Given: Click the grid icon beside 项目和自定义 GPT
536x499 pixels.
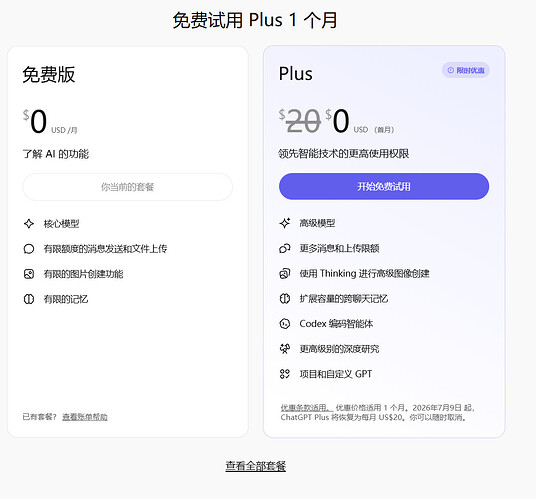Looking at the screenshot, I should point(285,374).
